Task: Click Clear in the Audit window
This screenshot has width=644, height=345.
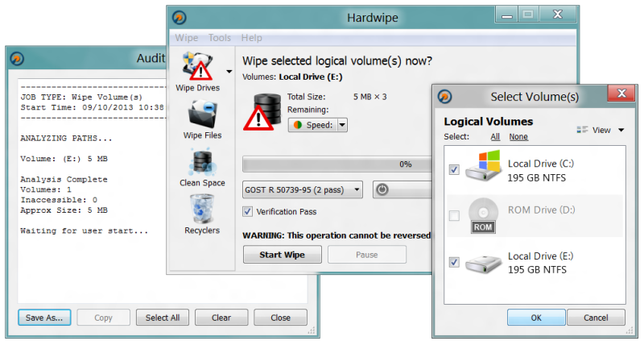Action: pos(221,318)
